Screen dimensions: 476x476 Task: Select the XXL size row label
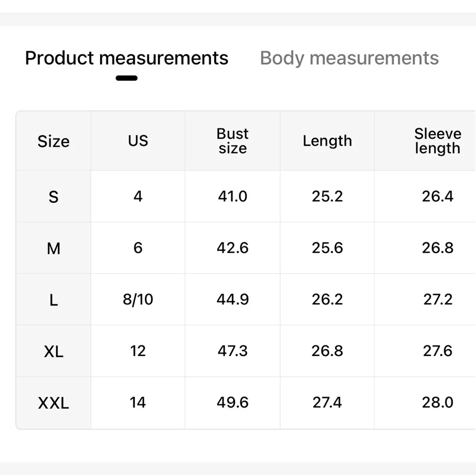(53, 403)
